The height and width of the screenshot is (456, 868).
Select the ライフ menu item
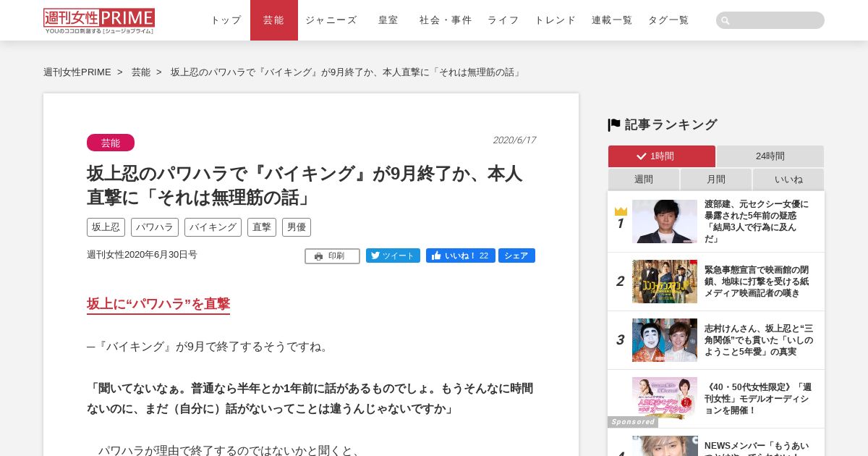click(x=503, y=20)
